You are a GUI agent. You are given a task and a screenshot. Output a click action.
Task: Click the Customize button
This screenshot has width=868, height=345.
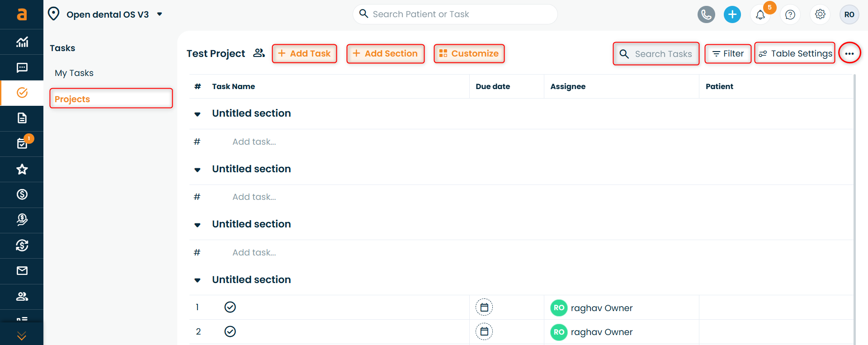469,53
